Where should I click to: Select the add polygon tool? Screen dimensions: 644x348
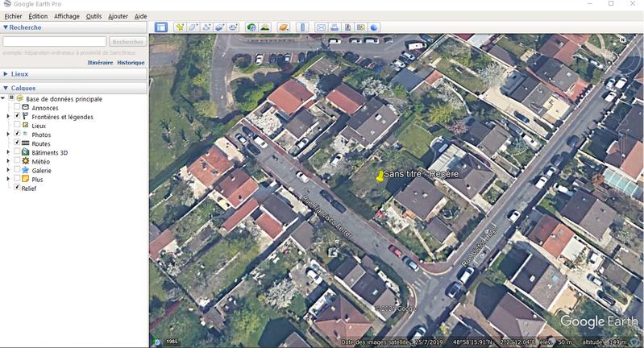pos(193,27)
